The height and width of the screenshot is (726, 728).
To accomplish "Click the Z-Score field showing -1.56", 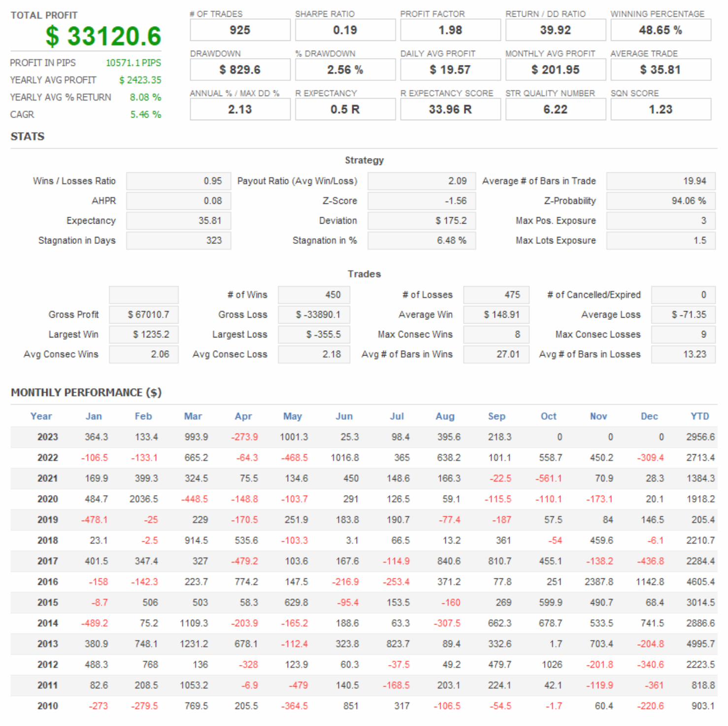I will (x=422, y=200).
